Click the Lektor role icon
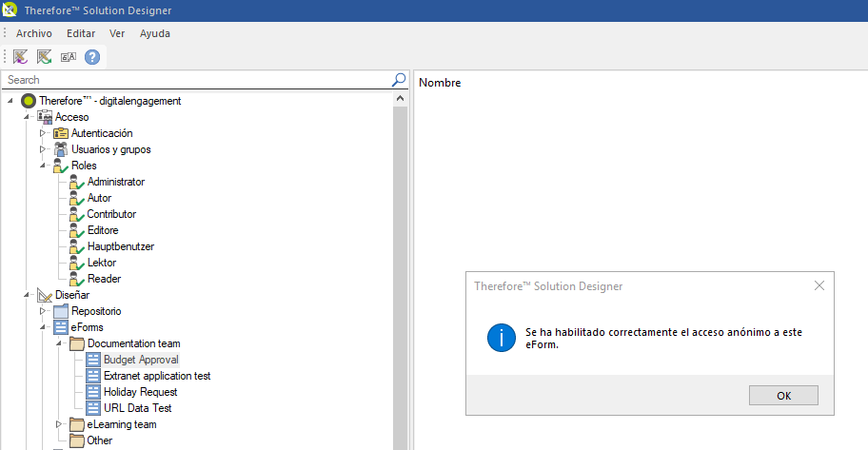This screenshot has height=450, width=868. pos(77,263)
